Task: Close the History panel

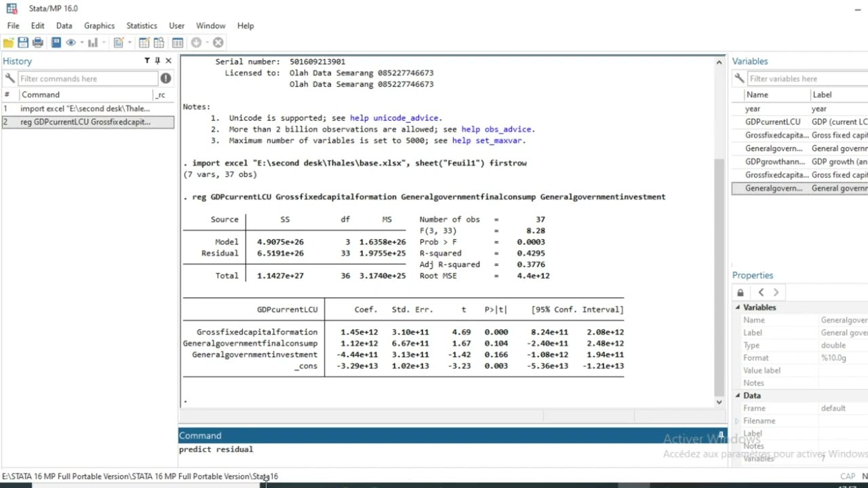Action: pyautogui.click(x=168, y=61)
